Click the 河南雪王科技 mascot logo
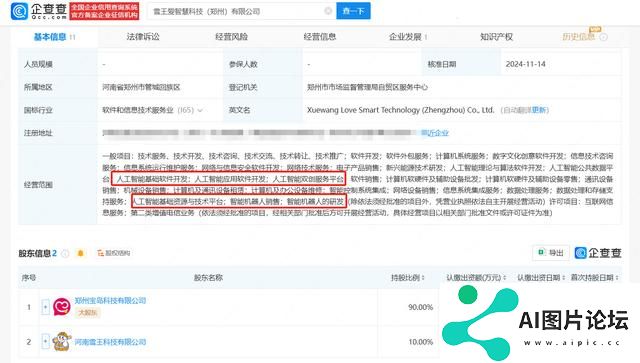 coord(62,341)
